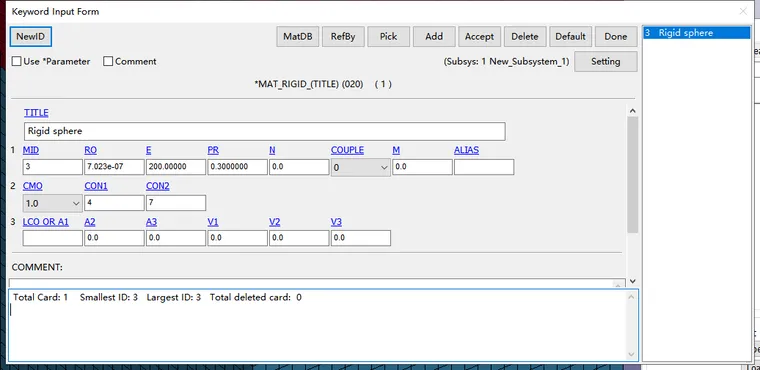Click the COUPLE label link

pos(348,150)
